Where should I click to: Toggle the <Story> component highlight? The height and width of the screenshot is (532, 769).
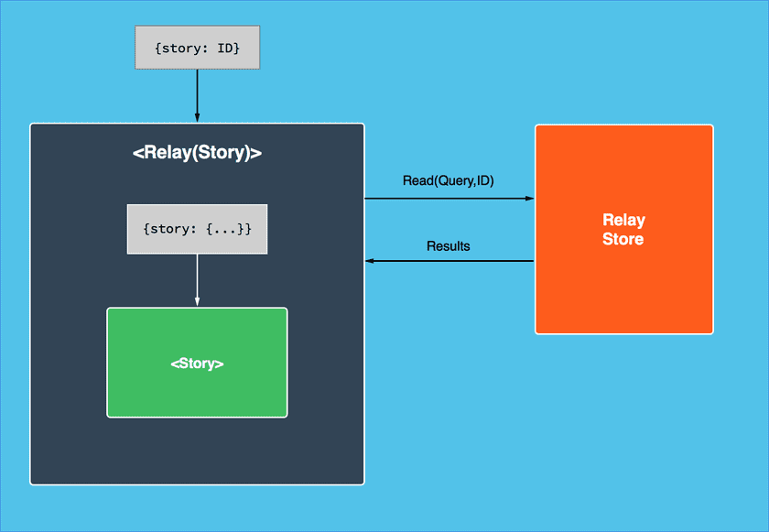point(197,363)
